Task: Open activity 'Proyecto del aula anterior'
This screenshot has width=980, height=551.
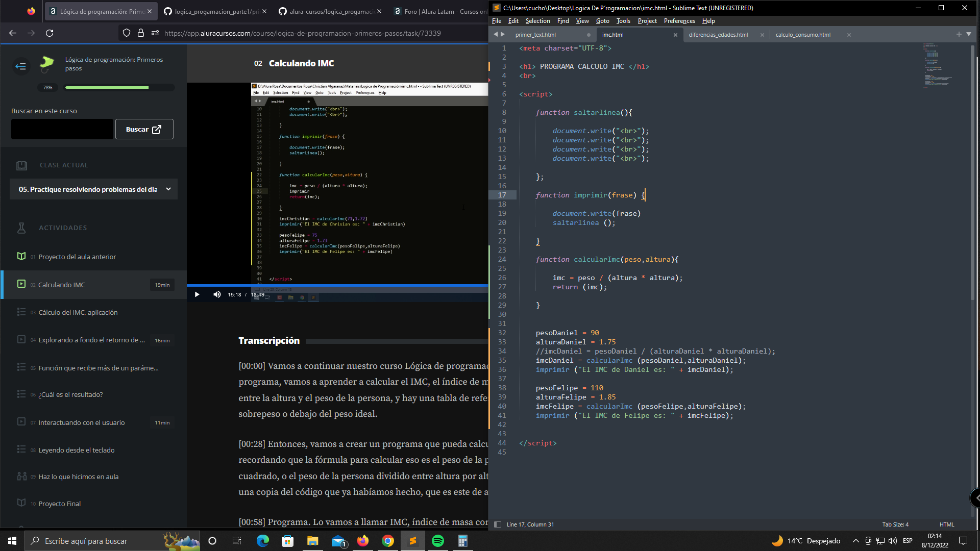Action: 77,257
